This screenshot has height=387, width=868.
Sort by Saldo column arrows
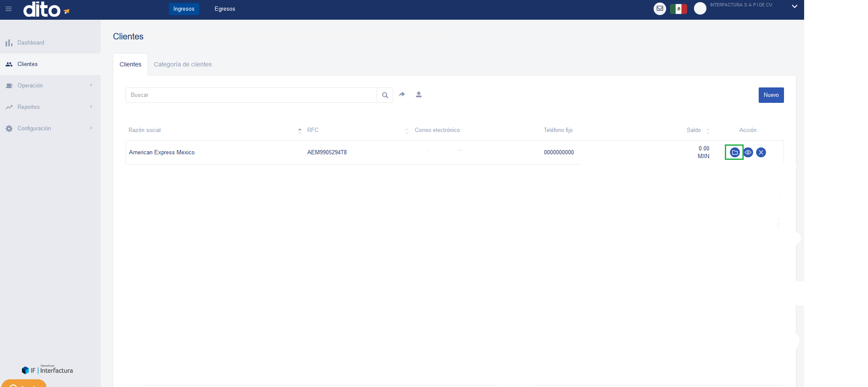[708, 131]
